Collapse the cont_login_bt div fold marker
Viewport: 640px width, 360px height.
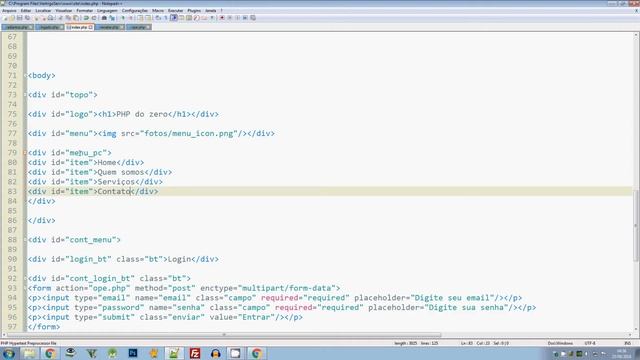point(25,278)
